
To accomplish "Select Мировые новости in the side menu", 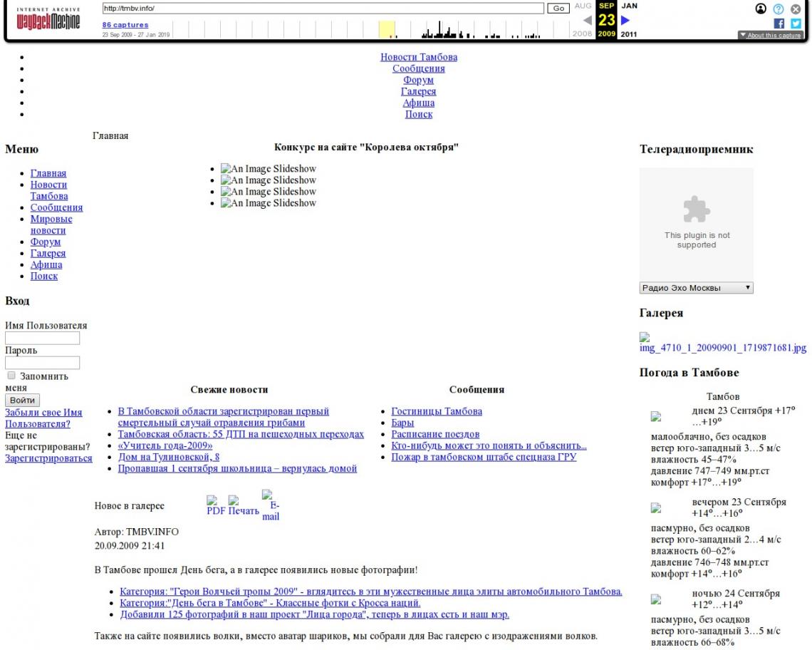I will [51, 225].
